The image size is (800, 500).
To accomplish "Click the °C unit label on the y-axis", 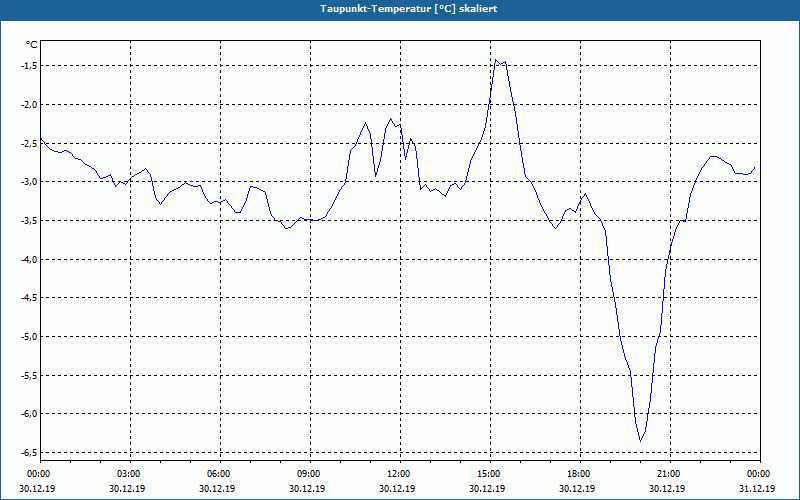I will click(x=32, y=45).
